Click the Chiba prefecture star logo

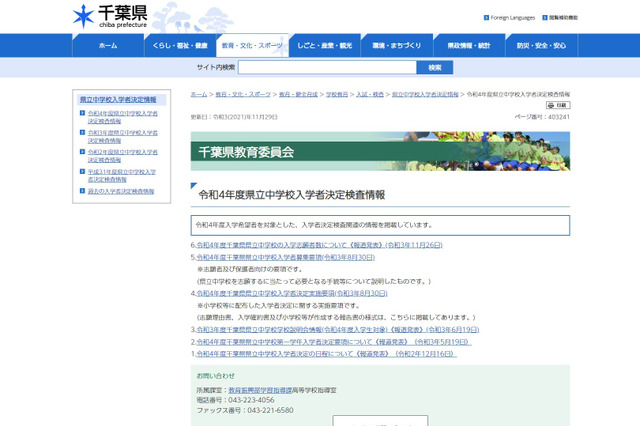click(83, 16)
